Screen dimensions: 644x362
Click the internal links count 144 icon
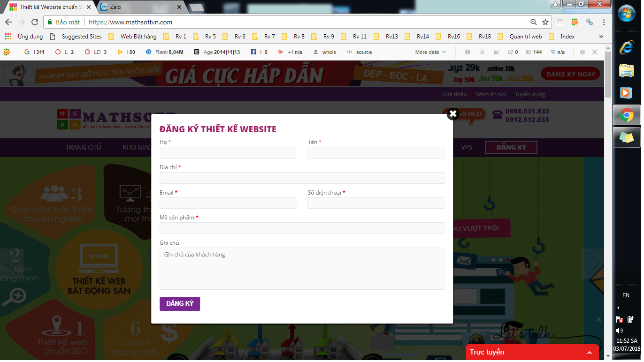(534, 52)
